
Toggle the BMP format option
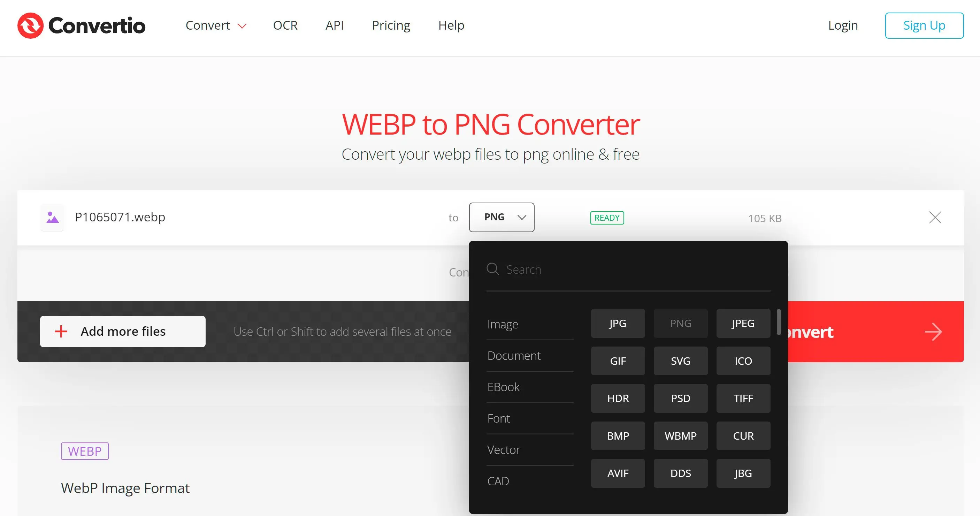618,435
